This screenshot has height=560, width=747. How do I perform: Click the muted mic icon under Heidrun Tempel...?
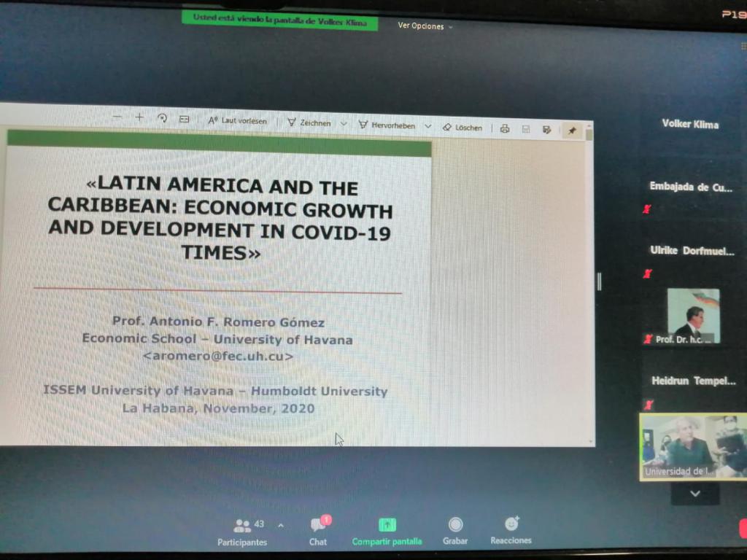click(649, 405)
